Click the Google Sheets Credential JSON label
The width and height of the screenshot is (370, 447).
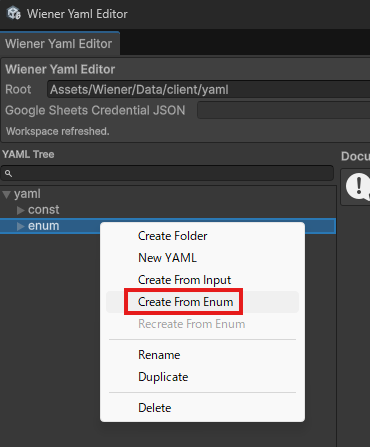(x=95, y=110)
